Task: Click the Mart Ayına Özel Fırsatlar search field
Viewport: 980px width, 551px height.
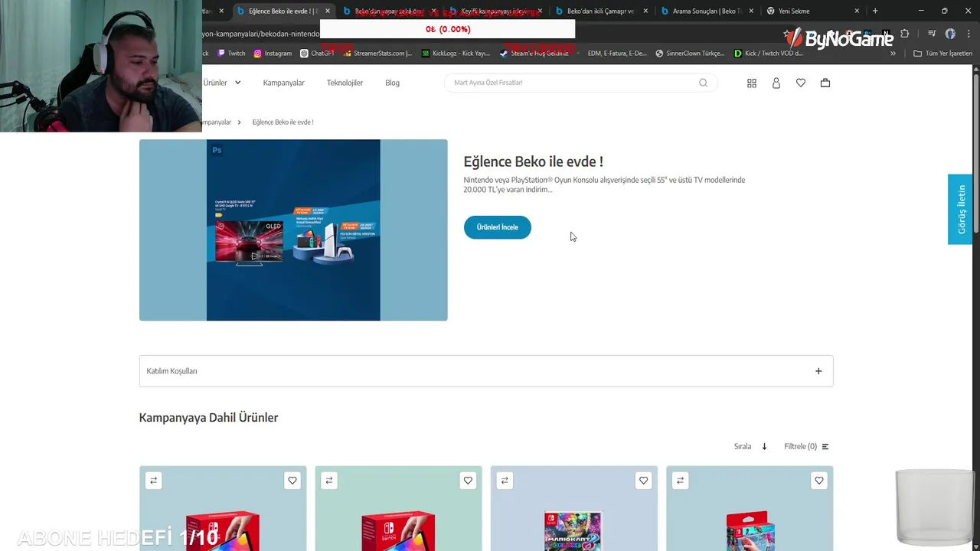Action: click(x=580, y=83)
